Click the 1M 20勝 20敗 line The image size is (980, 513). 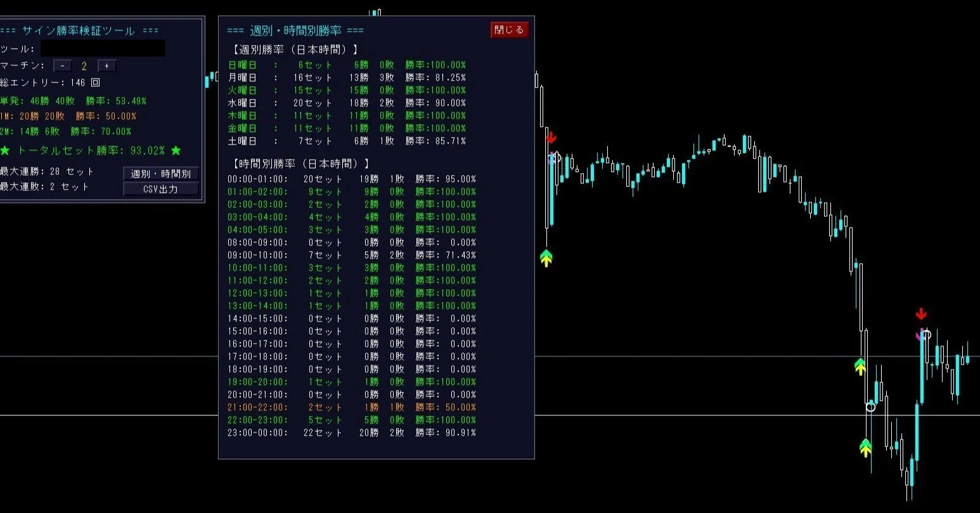(x=68, y=116)
